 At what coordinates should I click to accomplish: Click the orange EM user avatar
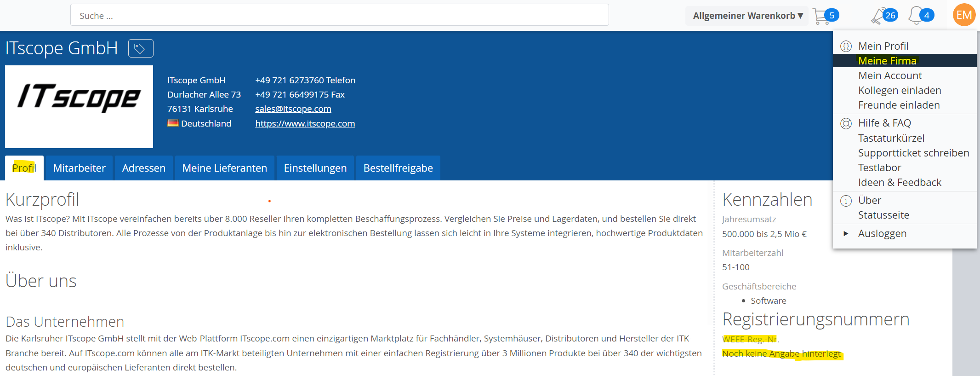pyautogui.click(x=963, y=15)
